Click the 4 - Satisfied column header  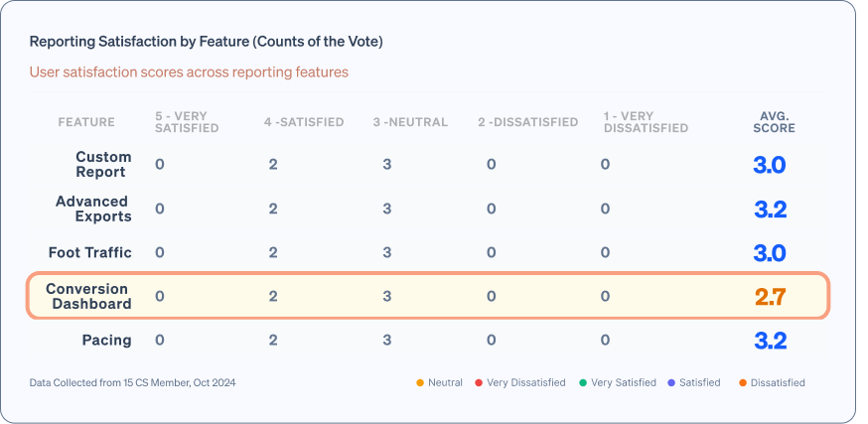point(304,122)
